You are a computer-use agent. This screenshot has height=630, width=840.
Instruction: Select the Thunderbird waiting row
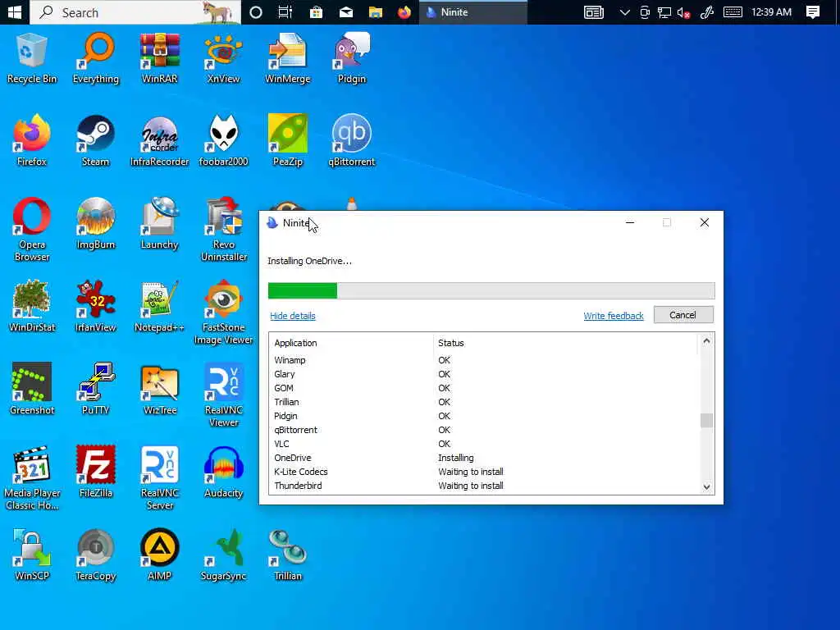click(x=484, y=486)
